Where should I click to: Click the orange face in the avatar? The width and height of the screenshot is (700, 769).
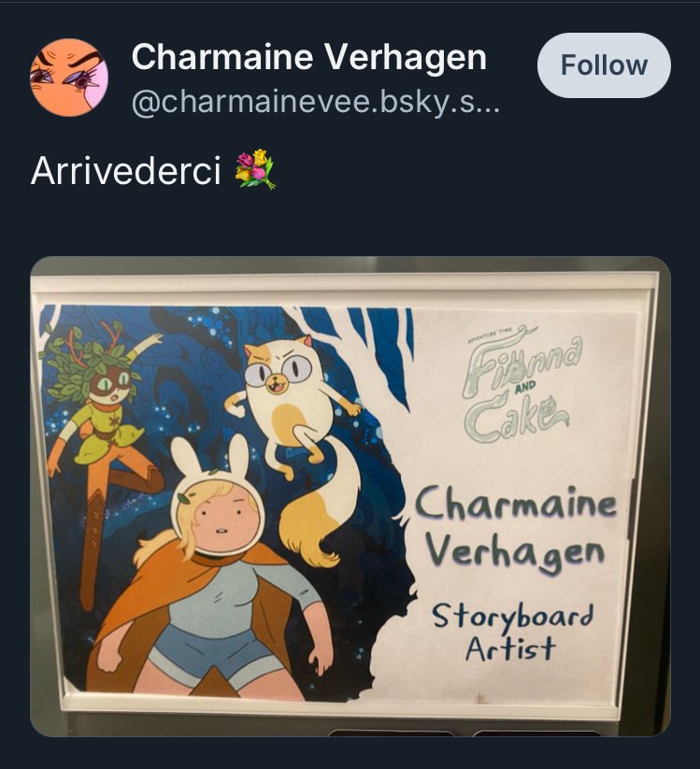[x=69, y=78]
